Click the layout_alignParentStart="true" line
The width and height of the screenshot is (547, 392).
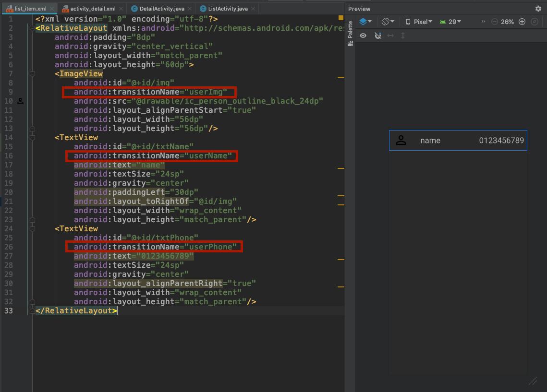pyautogui.click(x=165, y=110)
